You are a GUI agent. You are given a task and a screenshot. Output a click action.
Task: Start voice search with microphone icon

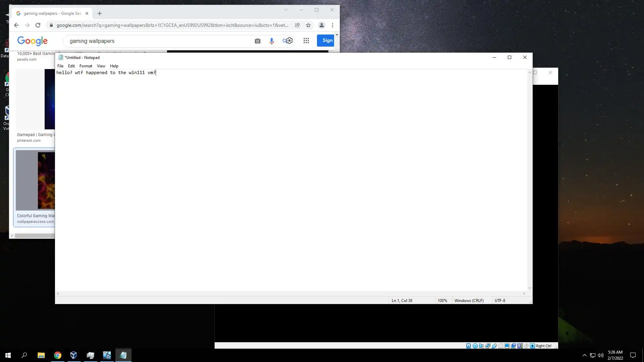tap(271, 41)
